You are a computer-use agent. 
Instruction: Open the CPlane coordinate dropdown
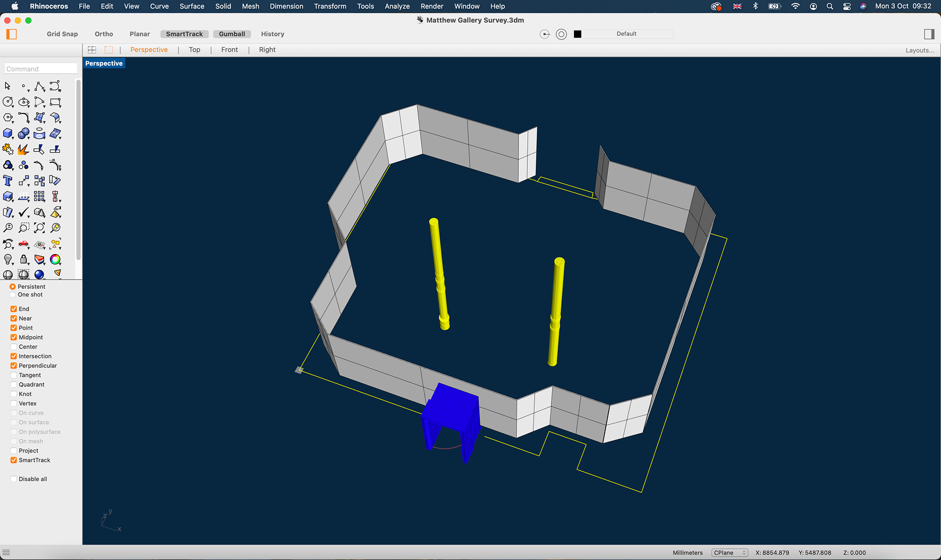click(729, 553)
